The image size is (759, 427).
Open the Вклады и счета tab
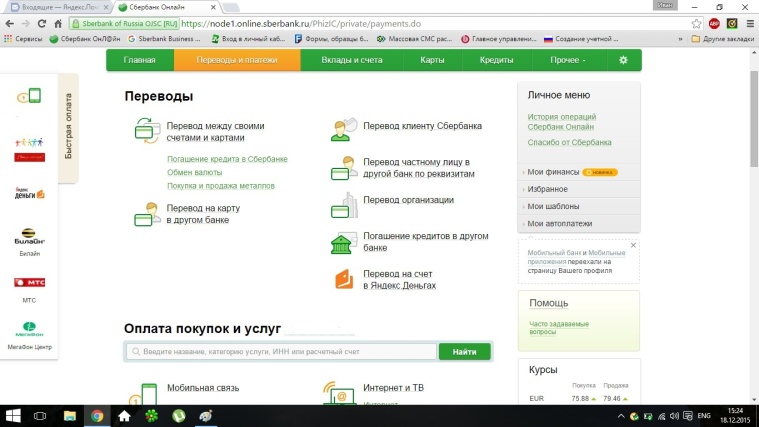click(x=350, y=60)
